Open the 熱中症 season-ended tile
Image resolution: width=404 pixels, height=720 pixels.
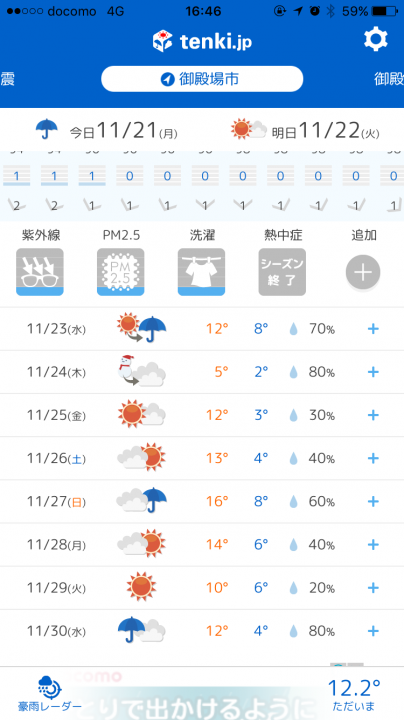tap(282, 272)
